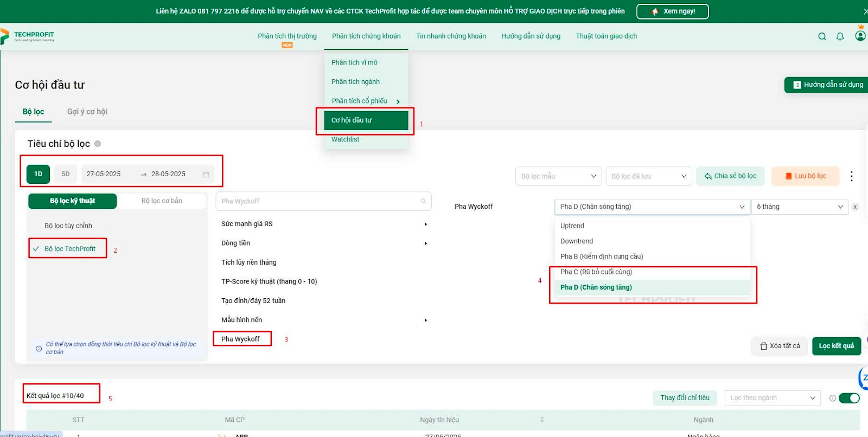Open the 6 tháng period dropdown
The image size is (868, 437).
coord(799,207)
